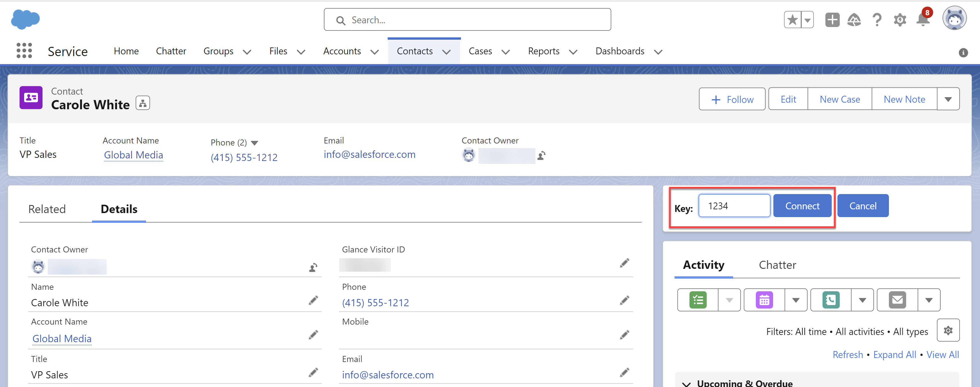
Task: Click the log a call icon
Action: 831,300
